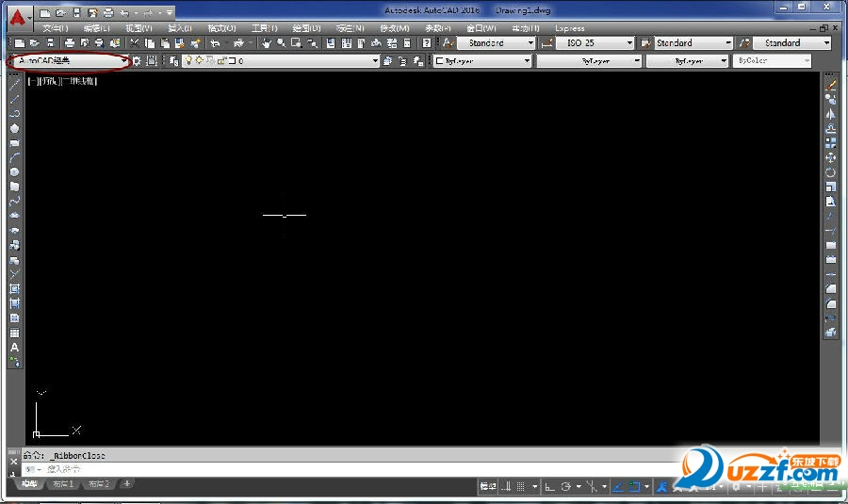848x504 pixels.
Task: Select Zoom Realtime magnifier tool
Action: click(x=281, y=42)
